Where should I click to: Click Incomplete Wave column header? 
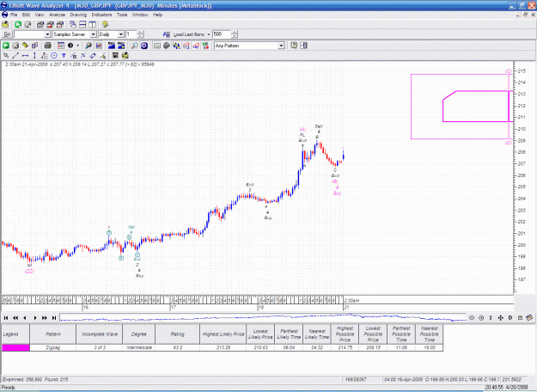pyautogui.click(x=100, y=334)
